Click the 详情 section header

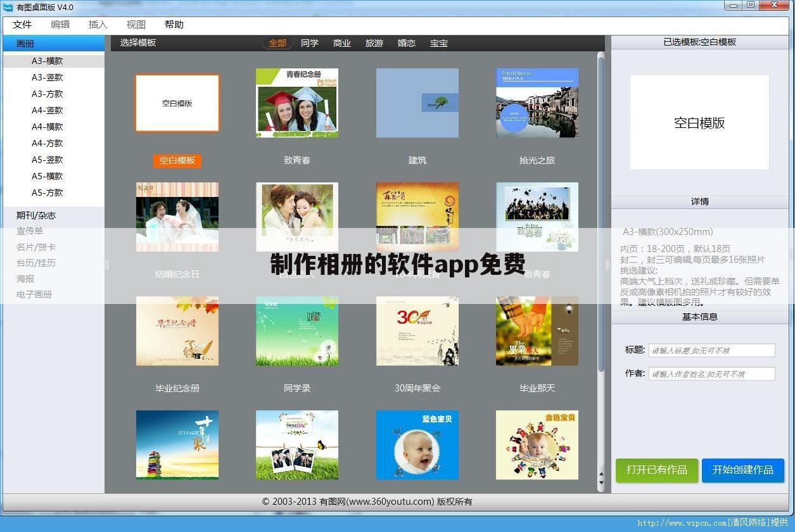[700, 201]
